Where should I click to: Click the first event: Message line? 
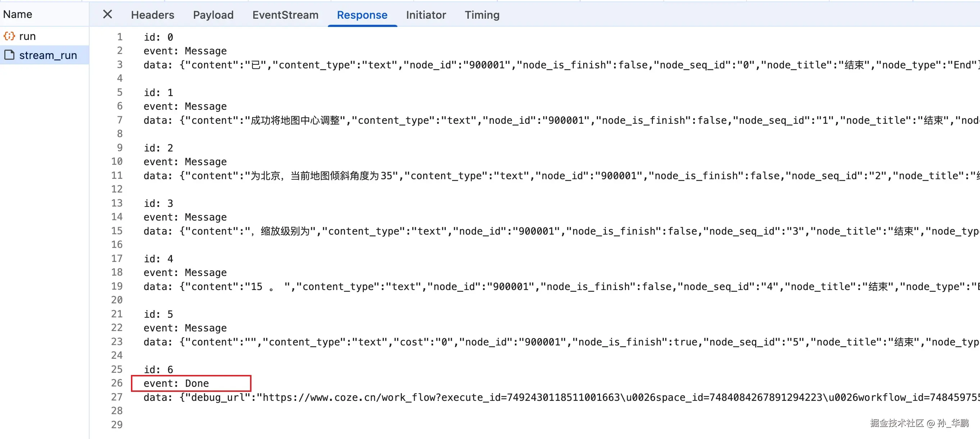(x=185, y=51)
